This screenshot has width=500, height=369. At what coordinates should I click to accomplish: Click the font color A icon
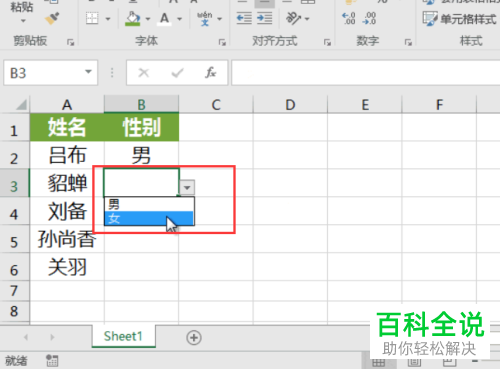pos(164,19)
